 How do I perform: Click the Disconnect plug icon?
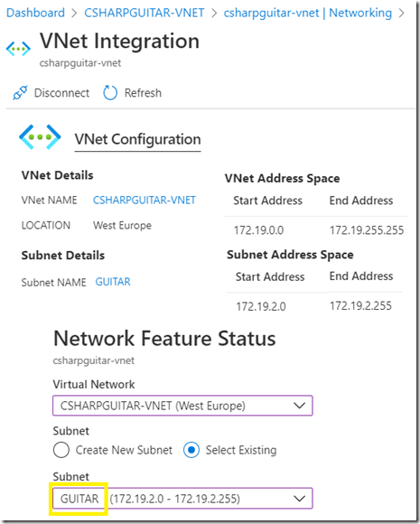pyautogui.click(x=20, y=92)
